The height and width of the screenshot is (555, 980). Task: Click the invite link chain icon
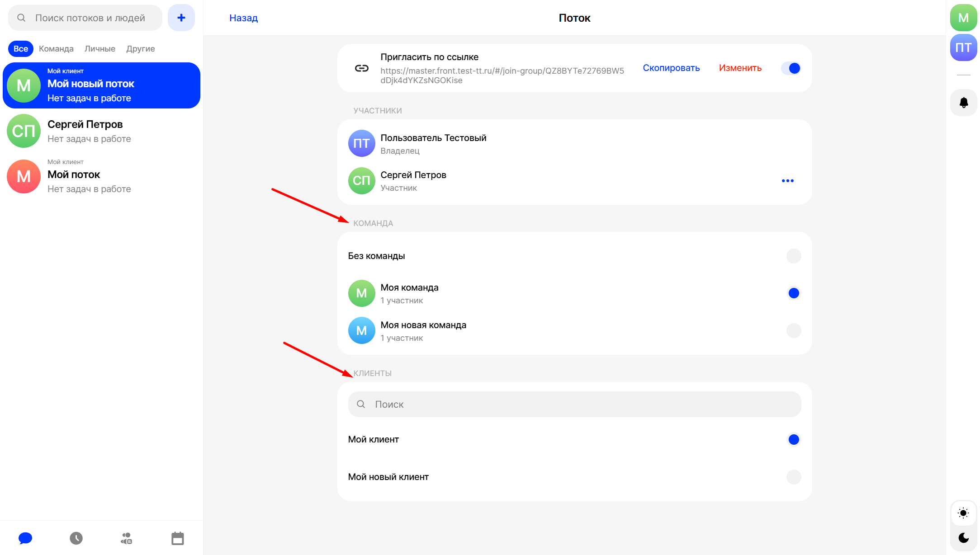pos(362,68)
